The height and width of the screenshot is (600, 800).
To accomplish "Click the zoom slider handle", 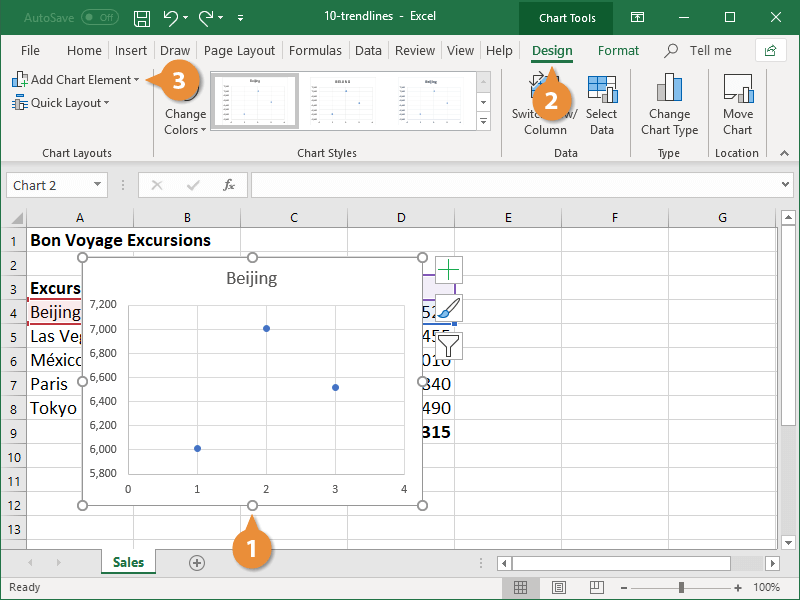I will (681, 588).
